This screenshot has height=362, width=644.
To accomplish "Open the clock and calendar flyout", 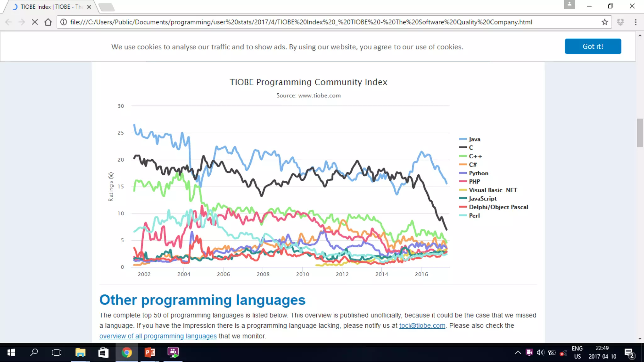I will (602, 353).
